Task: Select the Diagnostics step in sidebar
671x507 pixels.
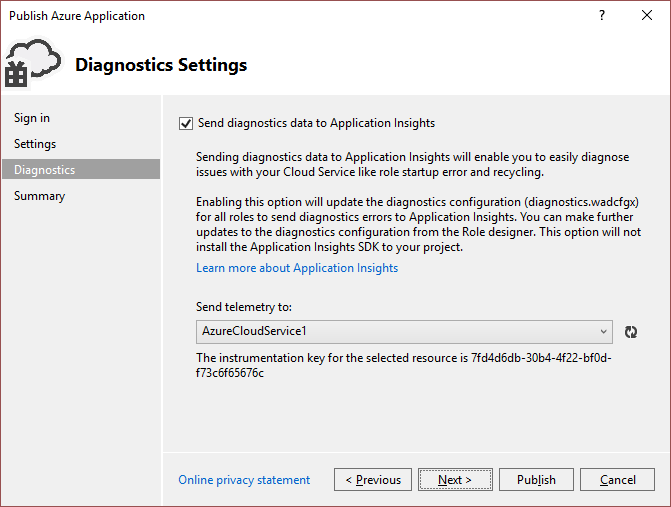Action: click(x=81, y=169)
